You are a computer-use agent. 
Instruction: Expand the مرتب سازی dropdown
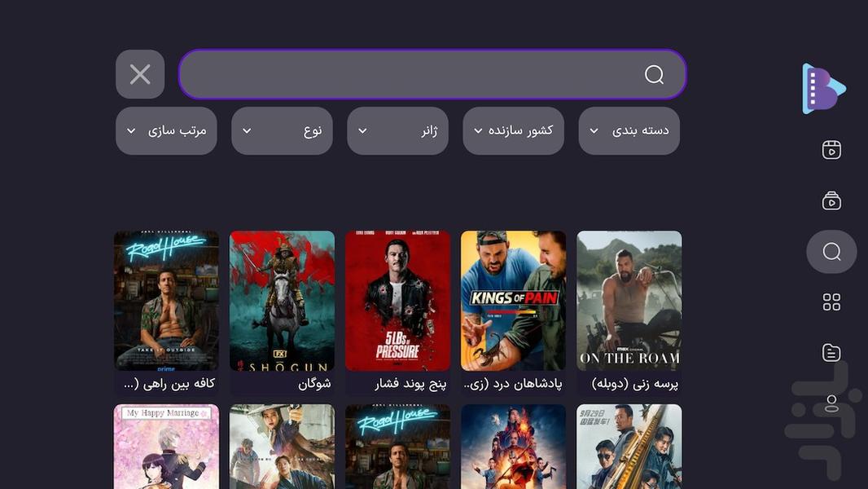(x=166, y=130)
